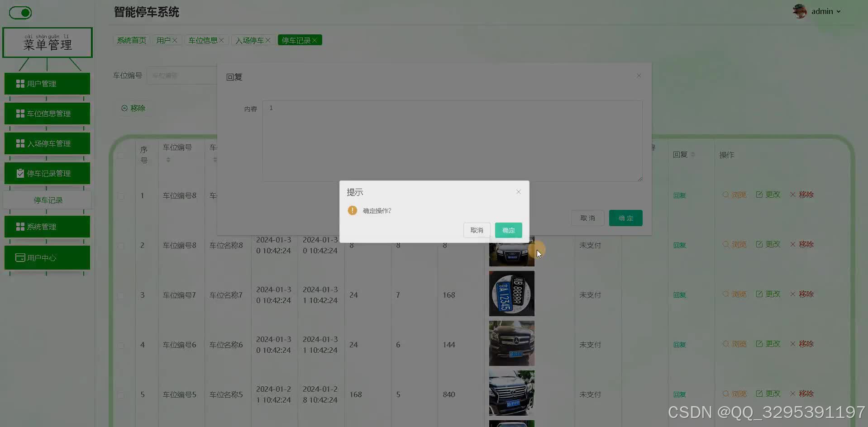Switch to 系统首页 tab
868x427 pixels.
pyautogui.click(x=131, y=40)
